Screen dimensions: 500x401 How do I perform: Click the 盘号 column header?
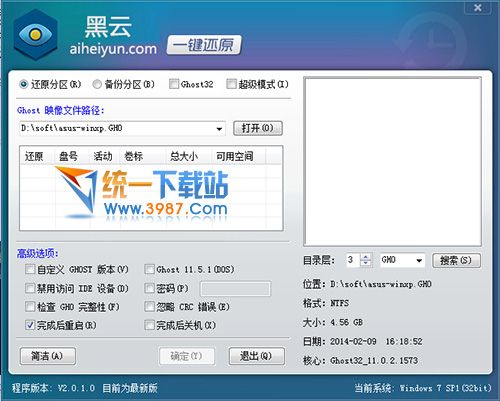[x=68, y=156]
